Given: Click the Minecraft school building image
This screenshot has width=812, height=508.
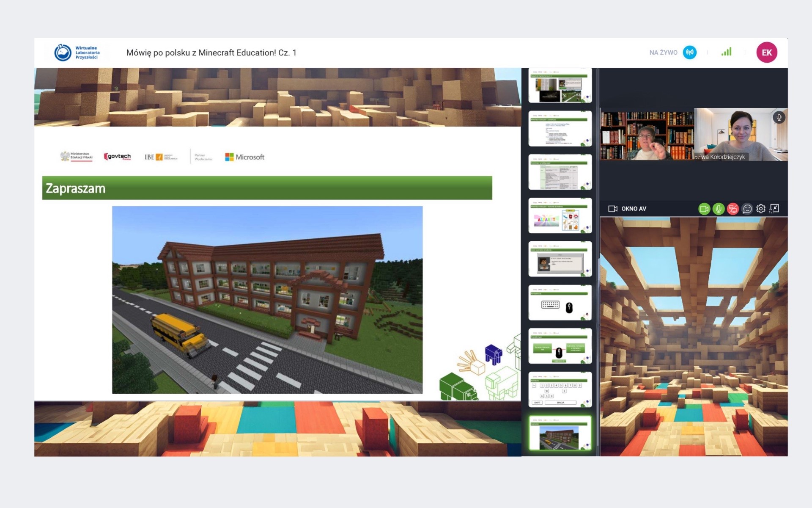Looking at the screenshot, I should pyautogui.click(x=267, y=300).
